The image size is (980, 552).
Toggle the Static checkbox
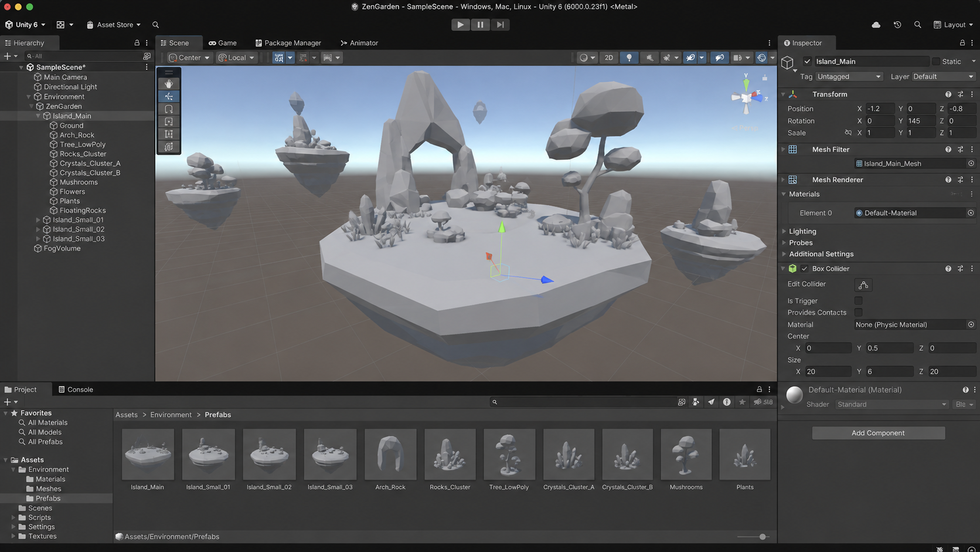click(936, 62)
